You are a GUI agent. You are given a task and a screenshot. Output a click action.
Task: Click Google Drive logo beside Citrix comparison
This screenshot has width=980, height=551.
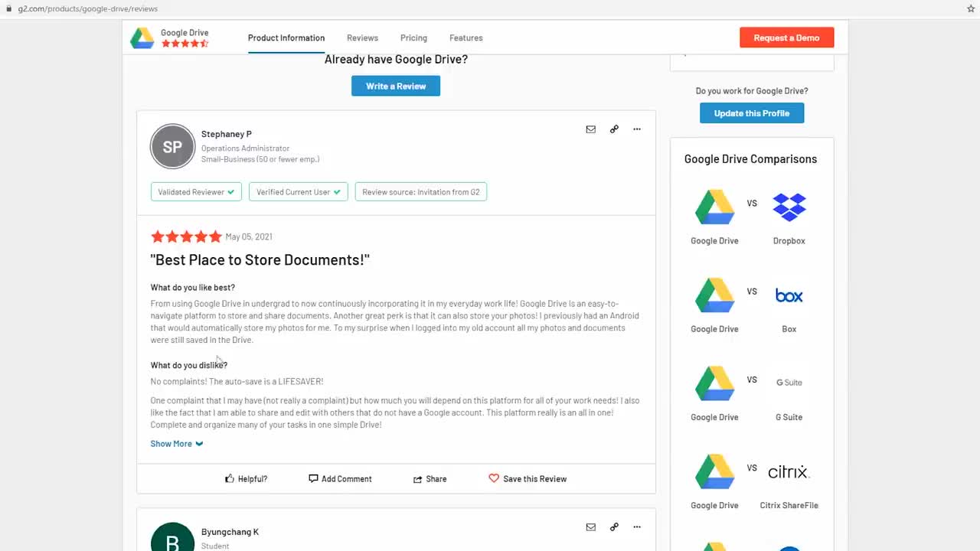coord(714,471)
